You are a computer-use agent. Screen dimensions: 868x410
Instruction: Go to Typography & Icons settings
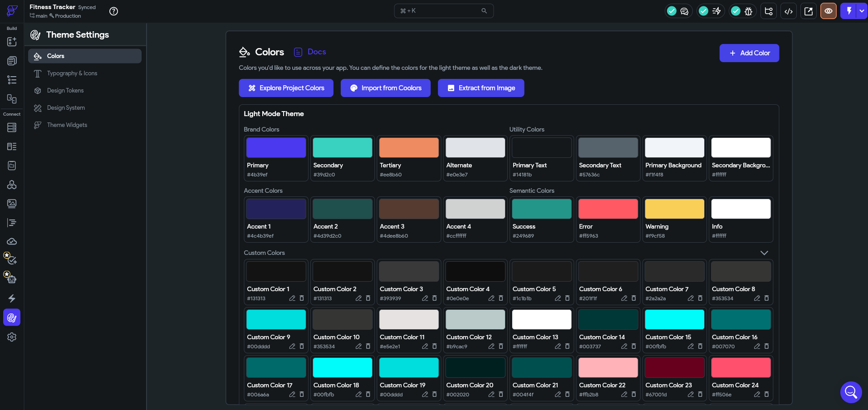(85, 73)
